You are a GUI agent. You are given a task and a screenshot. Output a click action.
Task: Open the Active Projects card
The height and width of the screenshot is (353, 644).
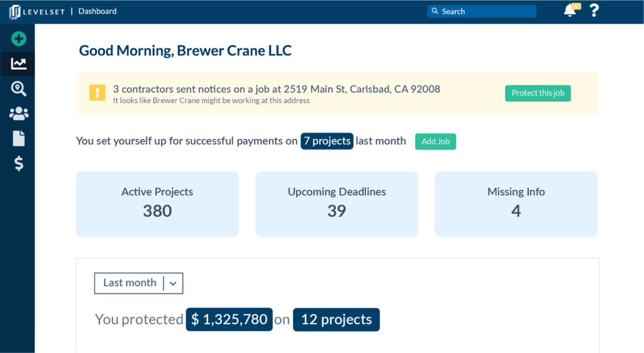click(x=157, y=204)
